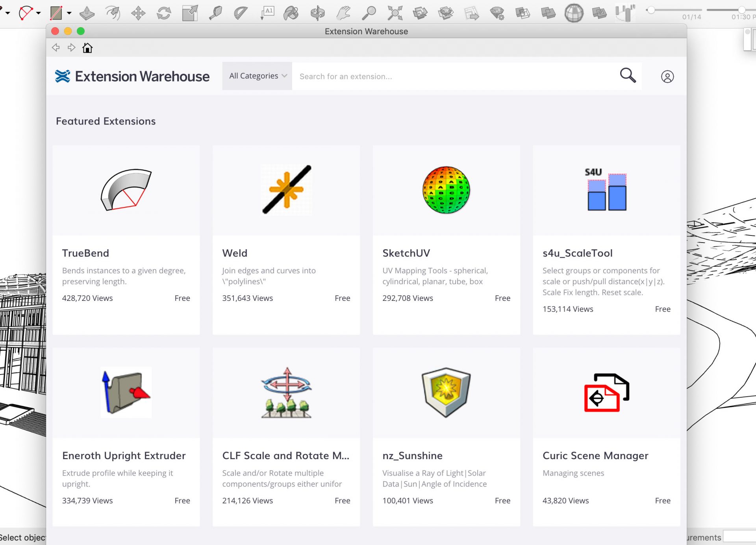Image resolution: width=756 pixels, height=545 pixels.
Task: Select the Pan hand tool
Action: [343, 13]
